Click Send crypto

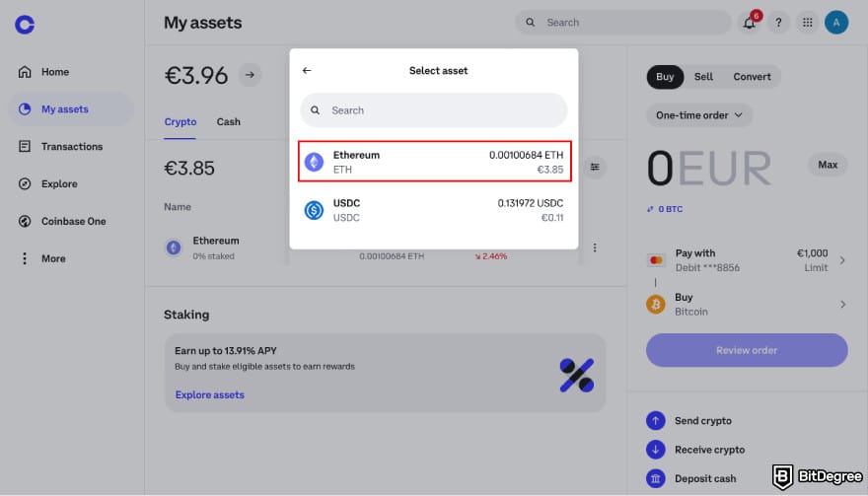pyautogui.click(x=703, y=421)
